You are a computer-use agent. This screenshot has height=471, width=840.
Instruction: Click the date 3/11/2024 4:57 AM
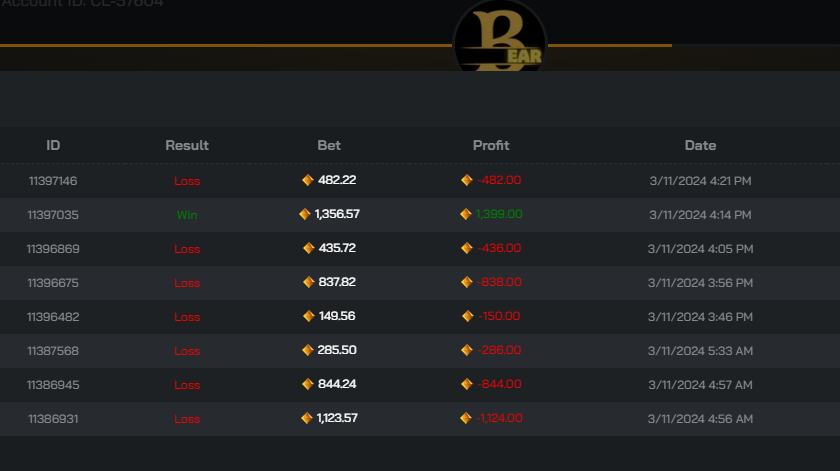[700, 385]
